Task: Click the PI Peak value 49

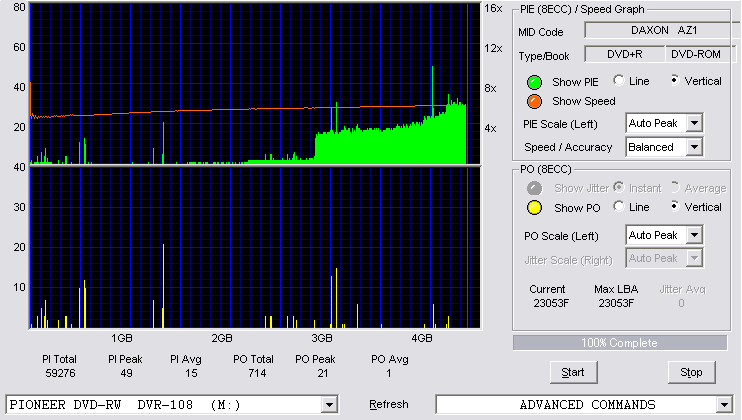Action: coord(126,373)
